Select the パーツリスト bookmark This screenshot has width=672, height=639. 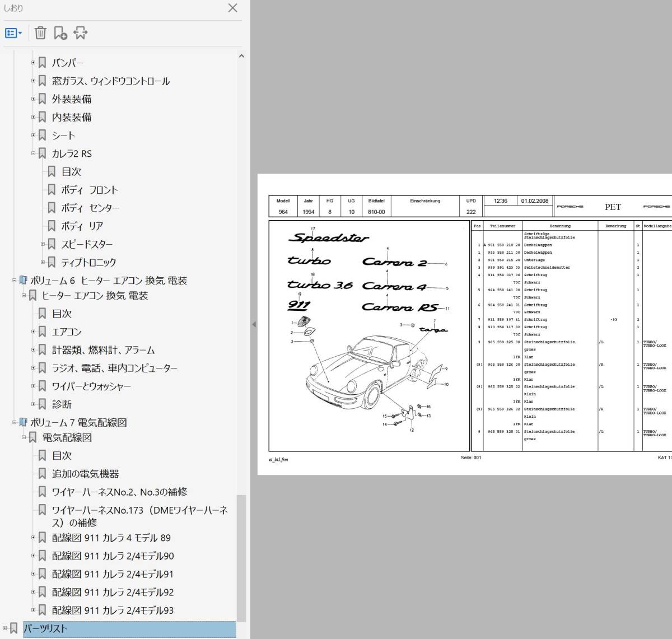(x=129, y=629)
